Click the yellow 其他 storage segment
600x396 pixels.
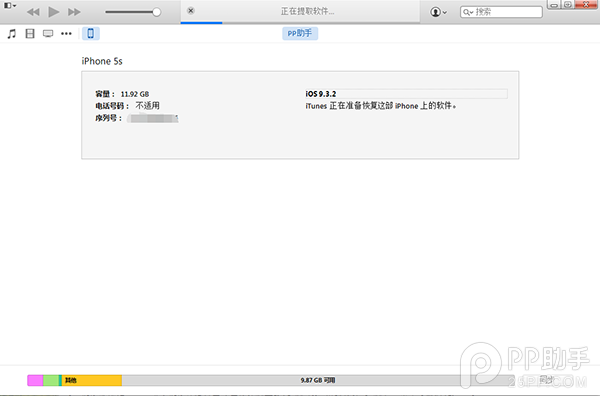point(92,380)
